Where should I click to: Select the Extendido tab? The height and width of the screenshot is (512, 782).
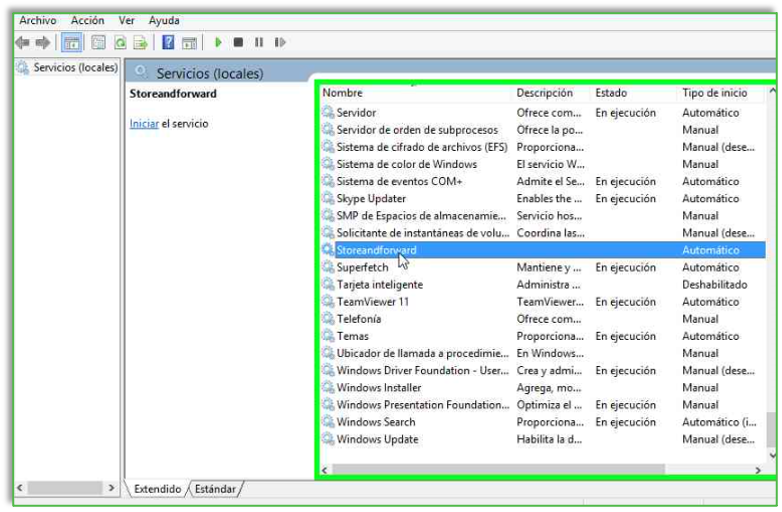157,489
